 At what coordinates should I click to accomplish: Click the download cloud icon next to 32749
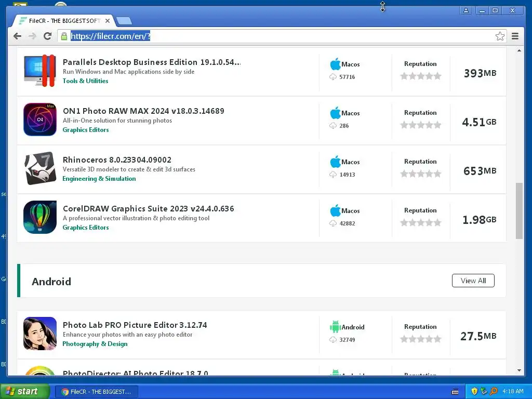click(x=333, y=340)
